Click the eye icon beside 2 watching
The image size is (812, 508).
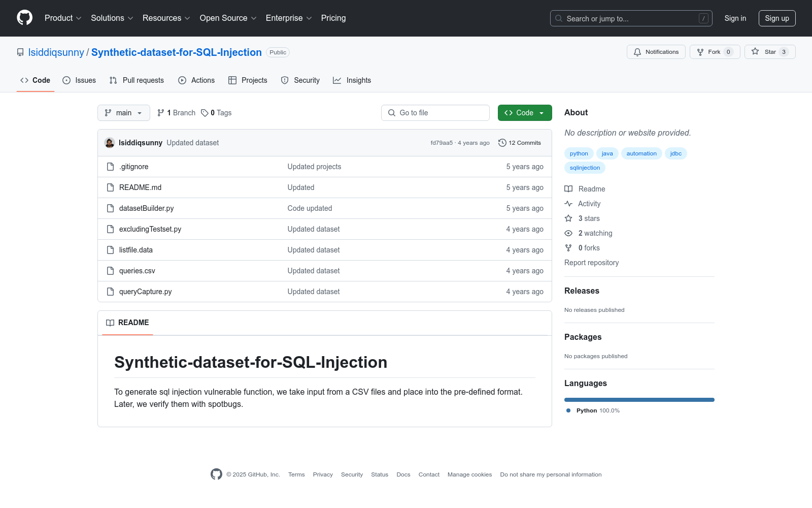pos(568,233)
